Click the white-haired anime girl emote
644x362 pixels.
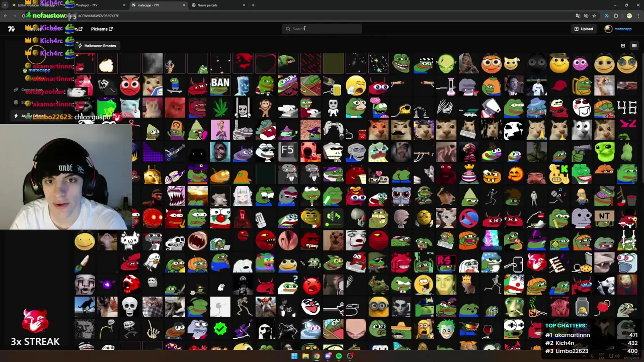pyautogui.click(x=243, y=196)
